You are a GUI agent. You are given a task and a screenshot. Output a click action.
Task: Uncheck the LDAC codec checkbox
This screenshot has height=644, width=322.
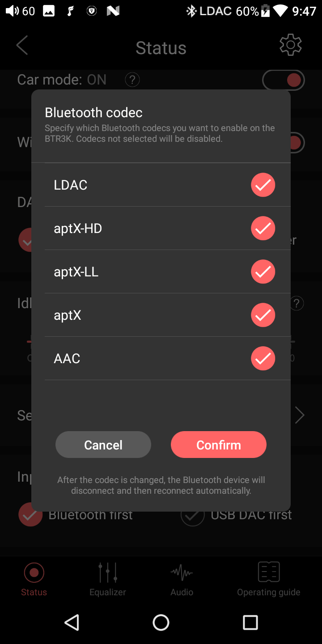[263, 185]
